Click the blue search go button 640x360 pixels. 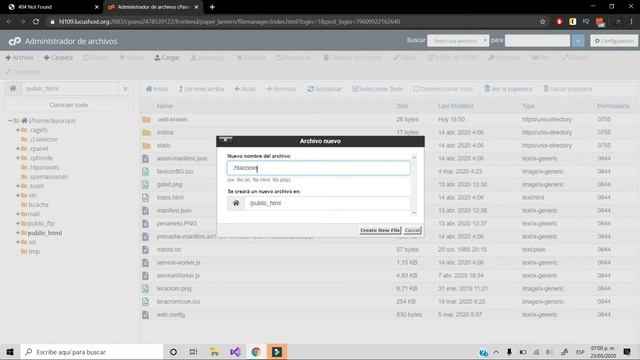[x=578, y=40]
